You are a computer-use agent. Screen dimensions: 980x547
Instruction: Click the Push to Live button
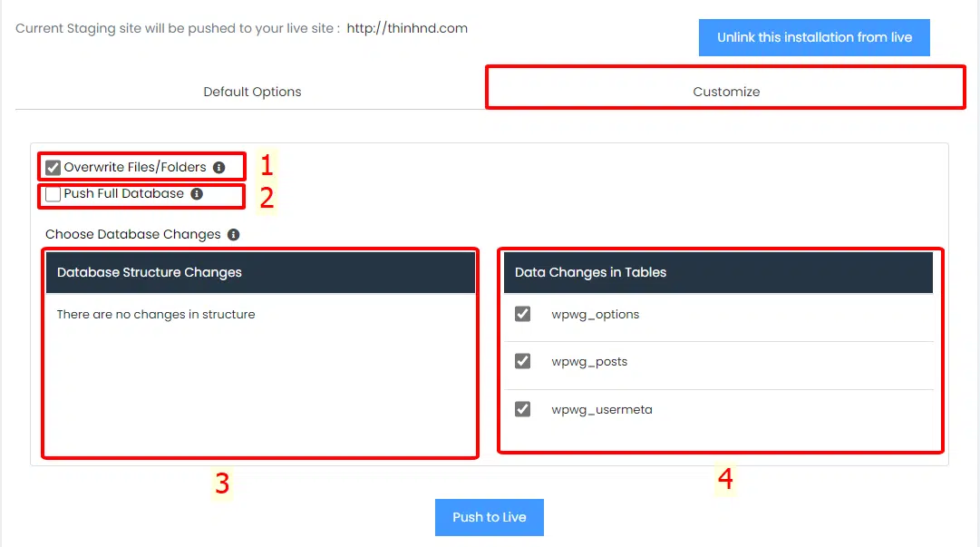489,517
